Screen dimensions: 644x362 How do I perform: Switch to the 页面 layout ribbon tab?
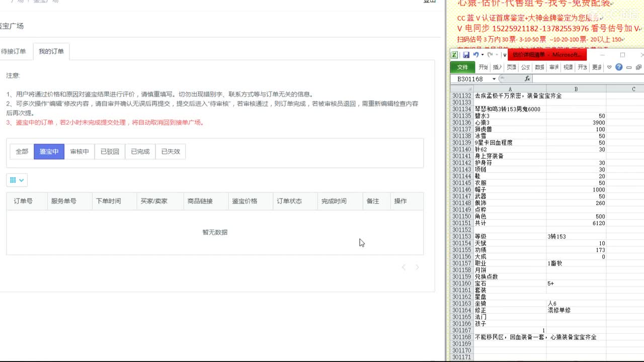[x=512, y=67]
